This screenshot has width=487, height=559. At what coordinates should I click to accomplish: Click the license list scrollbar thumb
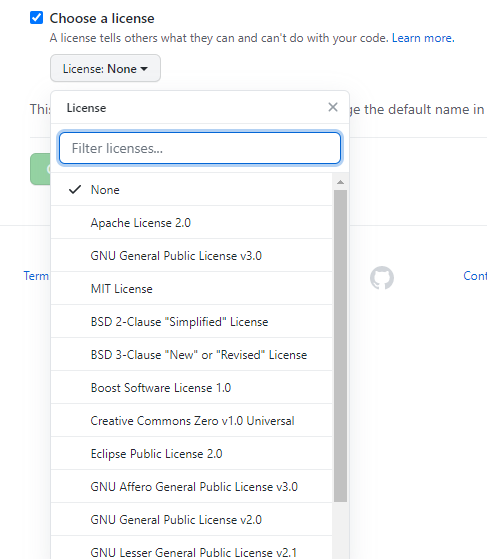tap(340, 346)
